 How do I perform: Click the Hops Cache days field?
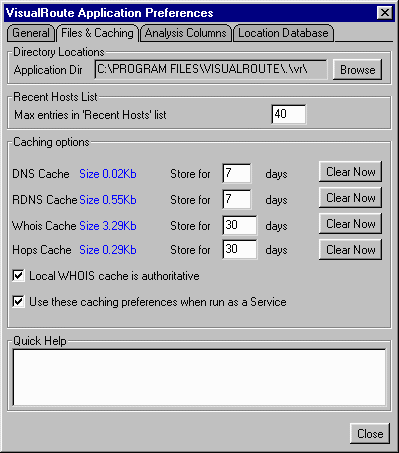pyautogui.click(x=240, y=249)
